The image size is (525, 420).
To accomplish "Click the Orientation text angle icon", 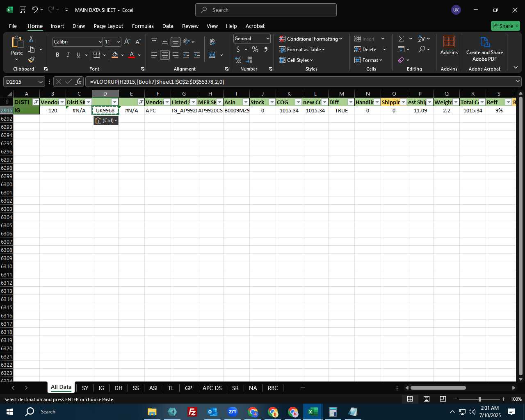I will click(x=186, y=42).
